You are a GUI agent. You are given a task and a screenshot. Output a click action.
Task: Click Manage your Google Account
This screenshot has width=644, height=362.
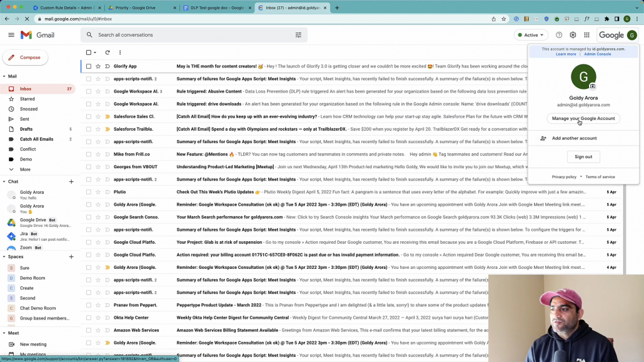point(583,118)
